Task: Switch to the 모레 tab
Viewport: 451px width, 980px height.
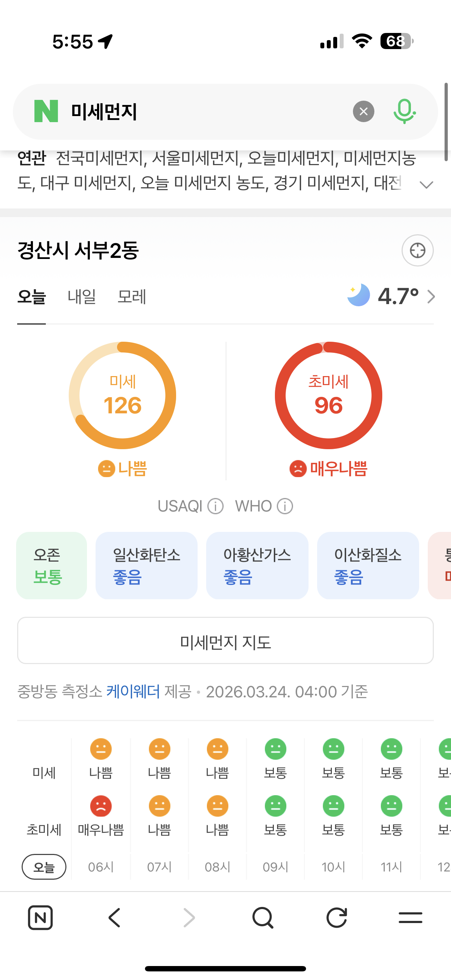Action: click(132, 297)
